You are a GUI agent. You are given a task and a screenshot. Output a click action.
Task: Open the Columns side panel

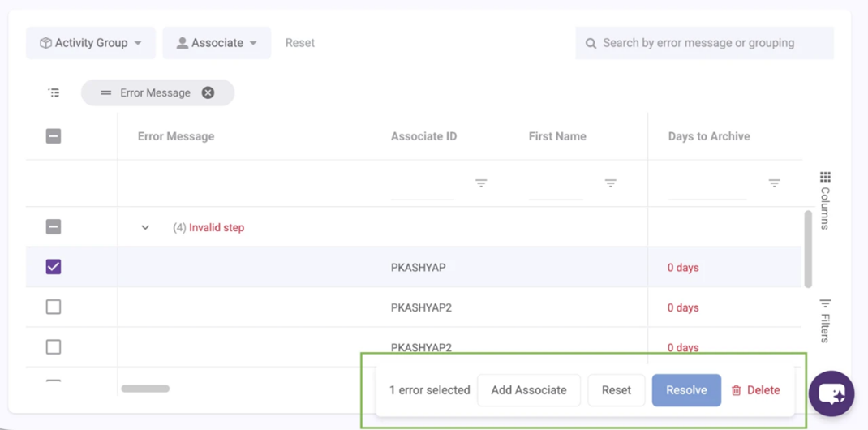(825, 200)
